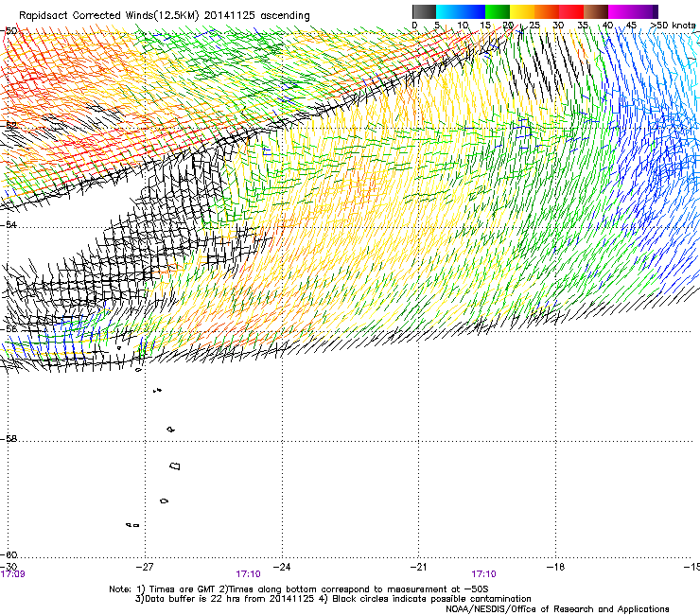This screenshot has width=700, height=615.
Task: Click the '45' label under the color scale
Action: [631, 26]
